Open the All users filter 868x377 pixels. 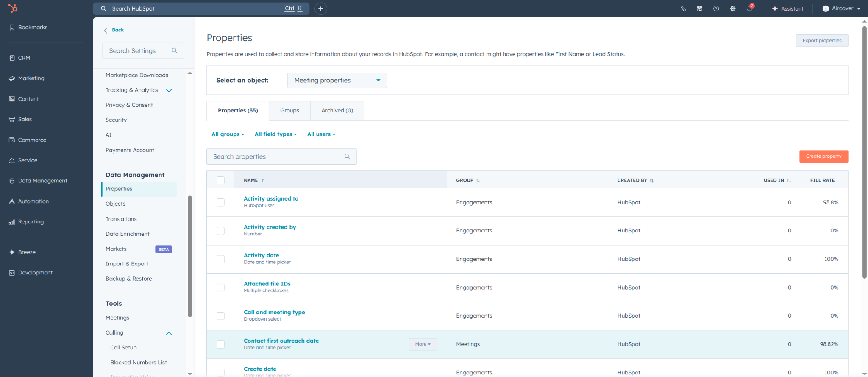(x=321, y=134)
